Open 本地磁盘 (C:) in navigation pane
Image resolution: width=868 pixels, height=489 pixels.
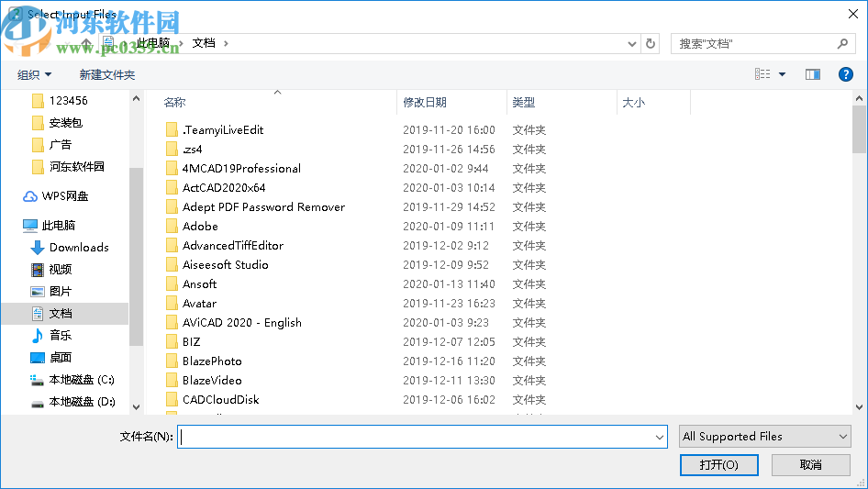tap(72, 379)
